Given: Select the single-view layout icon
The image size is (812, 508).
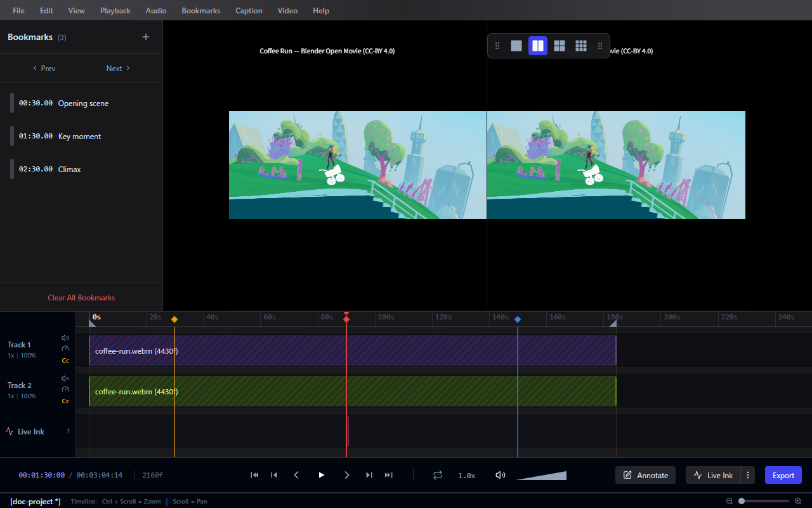Looking at the screenshot, I should pos(516,45).
